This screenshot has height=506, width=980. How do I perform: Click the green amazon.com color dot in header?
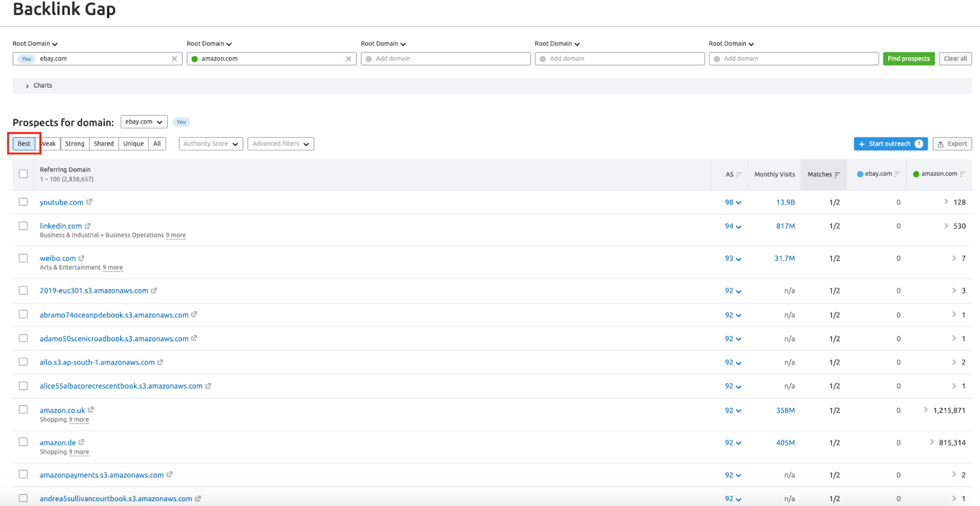[x=916, y=174]
